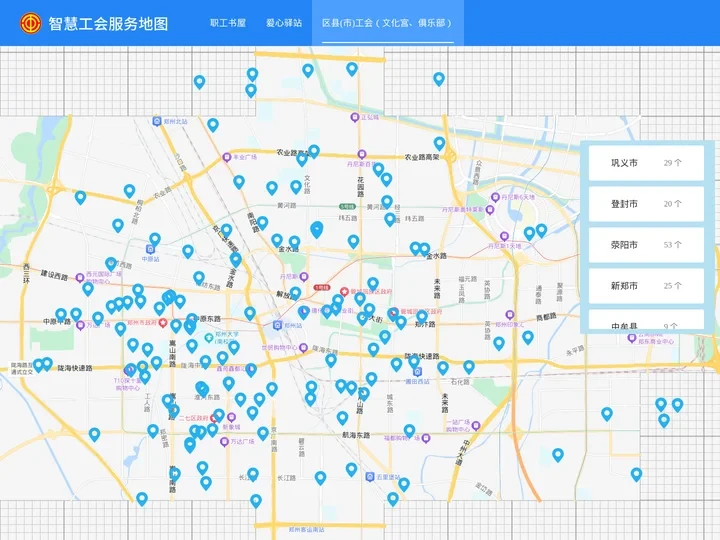Click the 商都路 road label

(546, 317)
